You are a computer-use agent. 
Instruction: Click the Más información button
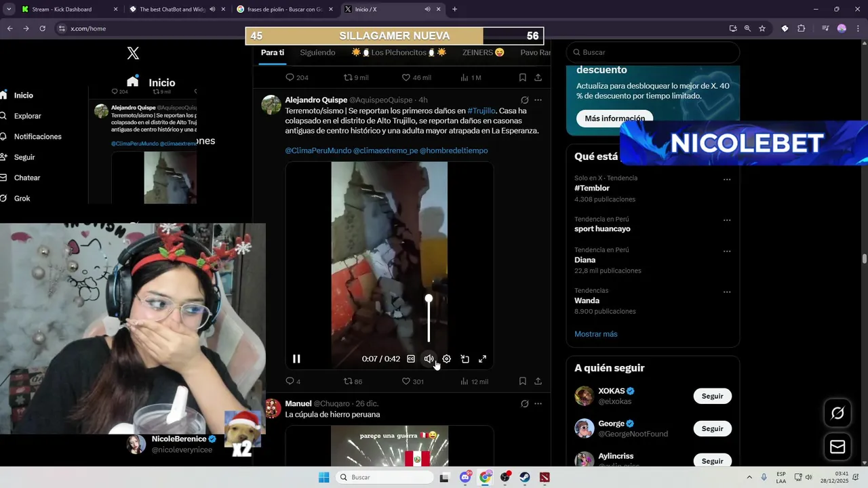click(x=614, y=118)
